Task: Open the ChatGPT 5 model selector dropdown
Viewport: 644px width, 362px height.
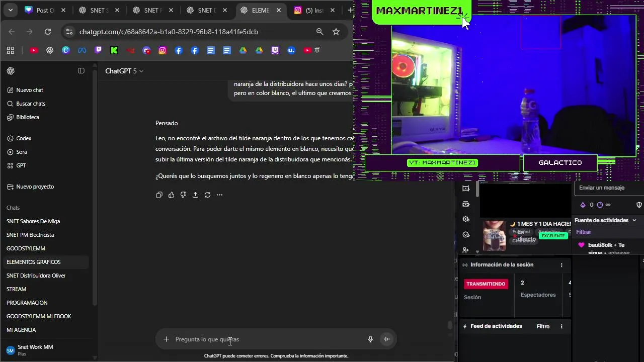Action: coord(124,71)
